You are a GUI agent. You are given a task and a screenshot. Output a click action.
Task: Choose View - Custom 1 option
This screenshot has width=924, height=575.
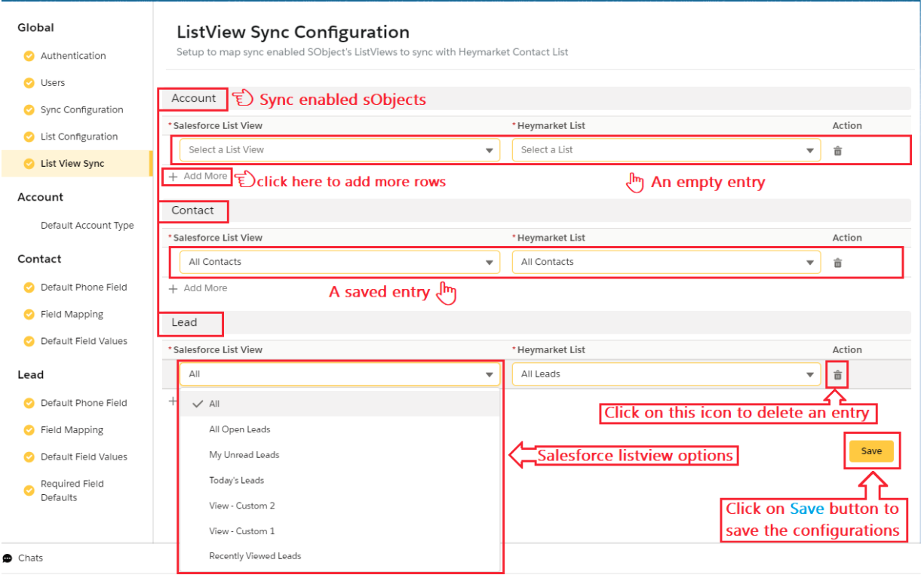[339, 531]
